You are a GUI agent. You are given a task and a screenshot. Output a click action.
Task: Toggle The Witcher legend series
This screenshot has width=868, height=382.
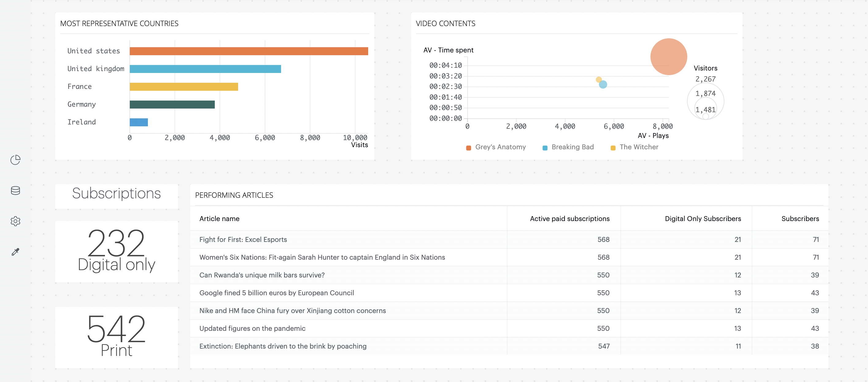[x=634, y=147]
